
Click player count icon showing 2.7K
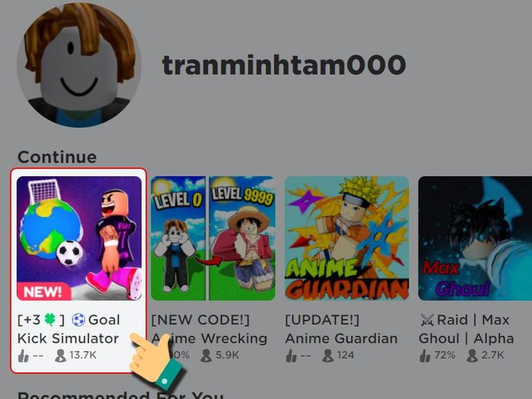pos(472,356)
